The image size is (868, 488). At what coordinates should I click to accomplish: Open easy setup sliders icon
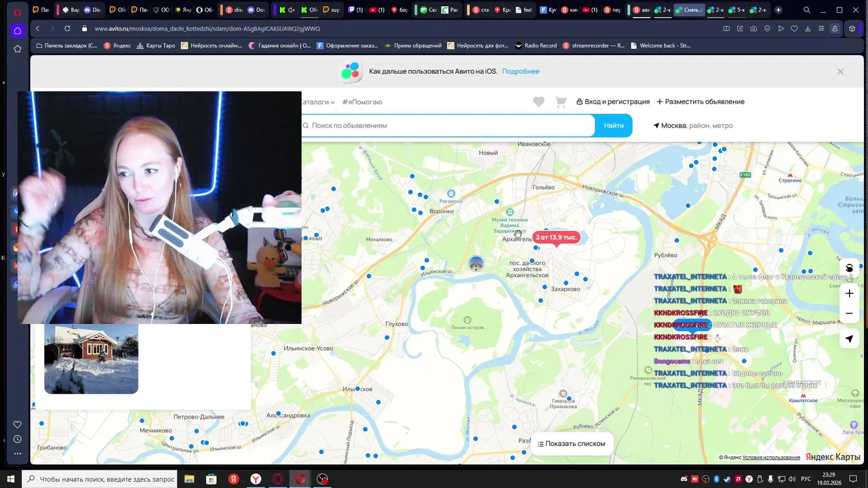(x=821, y=28)
